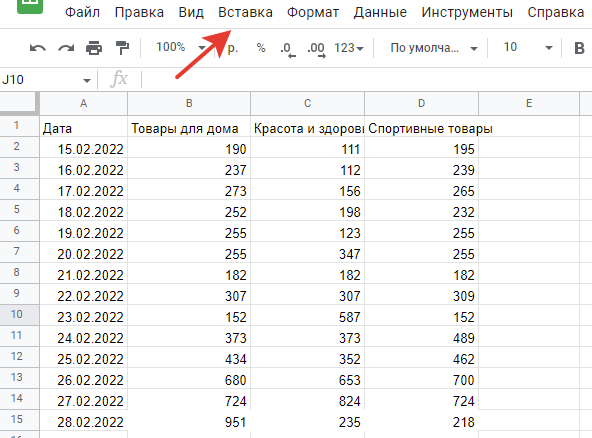Screen dimensions: 592x438
Task: Expand the font size 10 dropdown
Action: coord(528,48)
